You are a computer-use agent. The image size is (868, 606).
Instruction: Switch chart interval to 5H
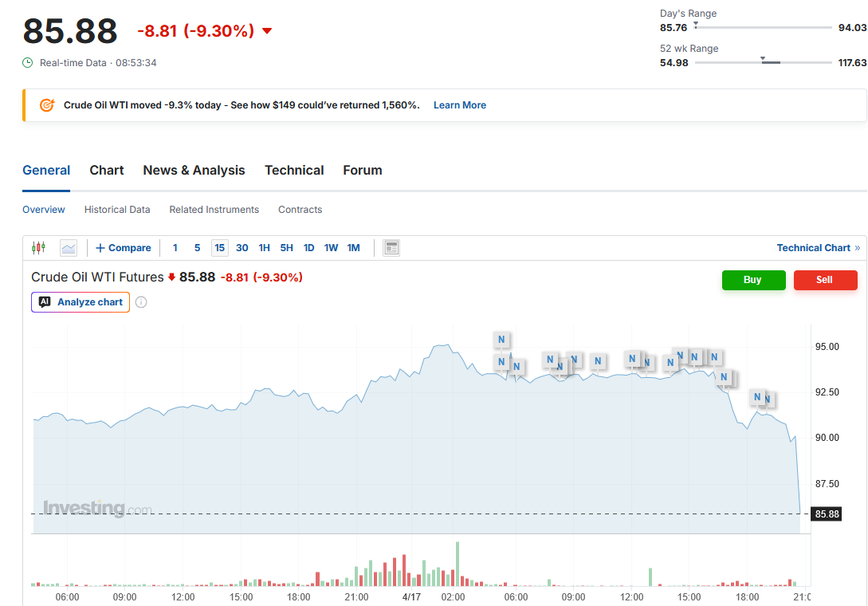point(286,248)
